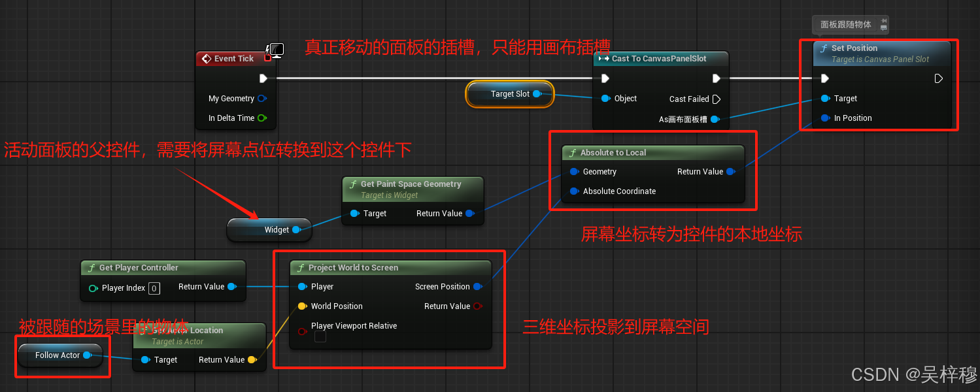Click the Geometry input pin on Absolute to Local
This screenshot has width=980, height=392.
(575, 172)
